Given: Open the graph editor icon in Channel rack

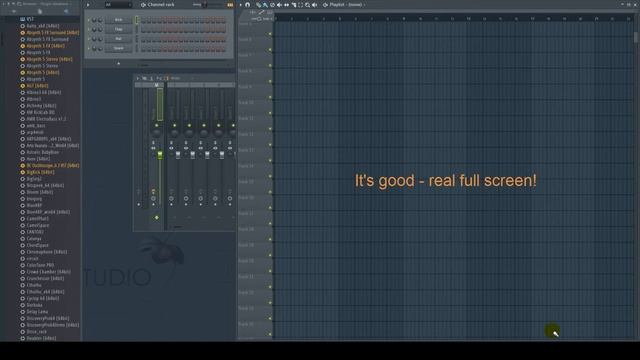Looking at the screenshot, I should pyautogui.click(x=230, y=4).
